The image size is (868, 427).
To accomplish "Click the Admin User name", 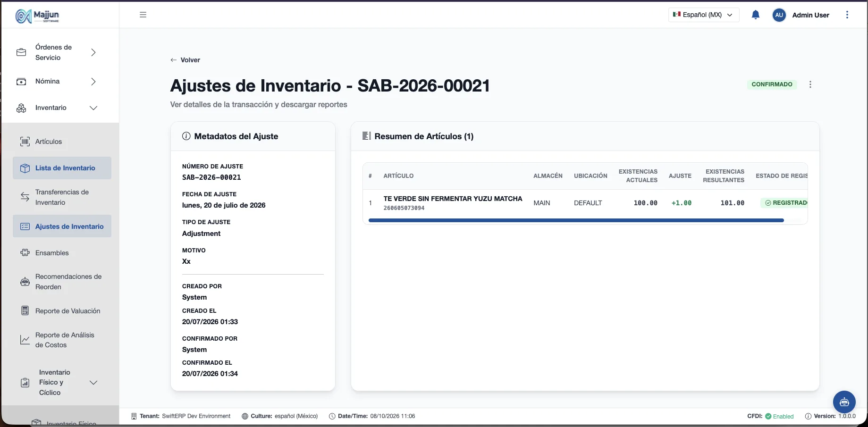I will pyautogui.click(x=810, y=15).
